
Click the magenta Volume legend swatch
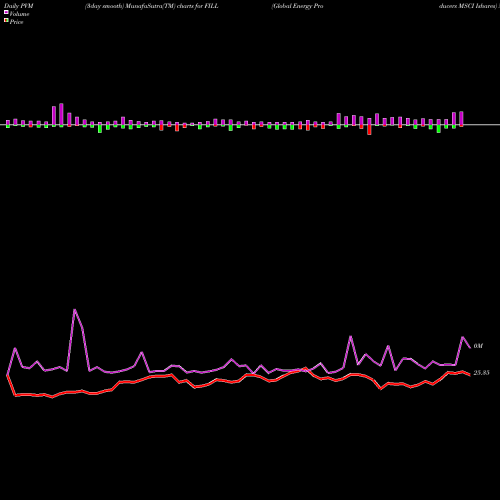(x=6, y=12)
